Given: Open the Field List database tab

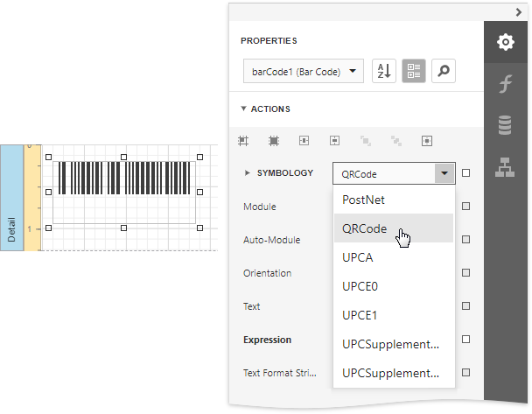Looking at the screenshot, I should coord(505,126).
